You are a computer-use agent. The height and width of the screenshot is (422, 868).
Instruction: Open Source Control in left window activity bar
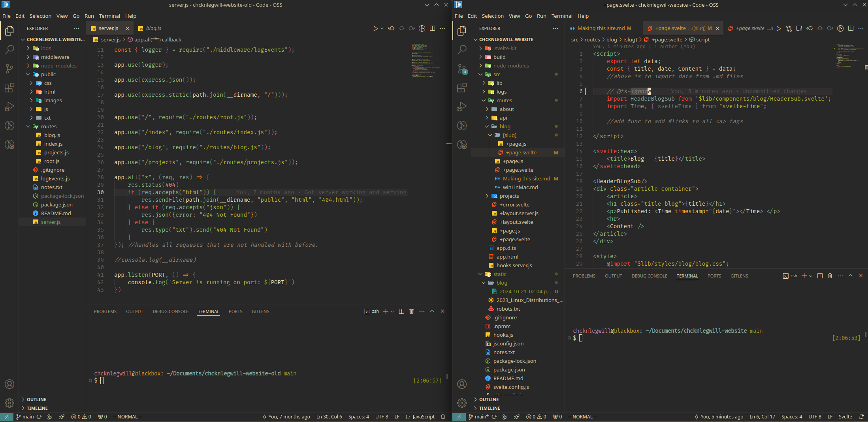(9, 69)
